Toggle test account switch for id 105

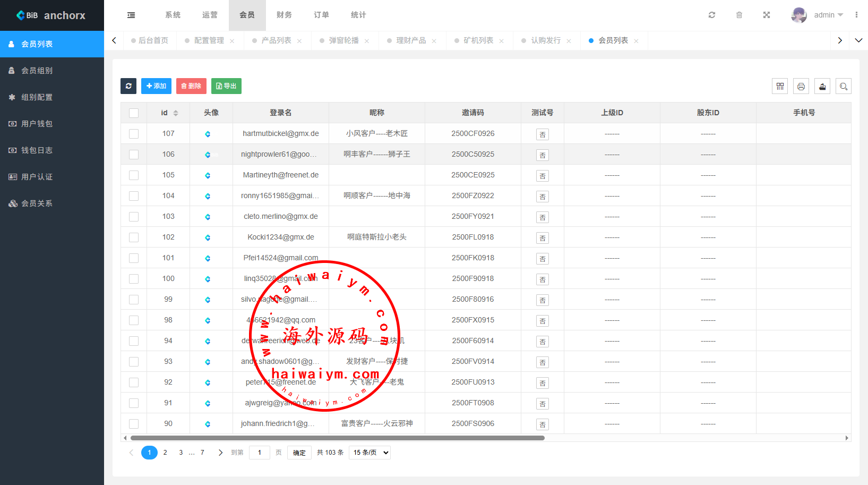point(542,176)
